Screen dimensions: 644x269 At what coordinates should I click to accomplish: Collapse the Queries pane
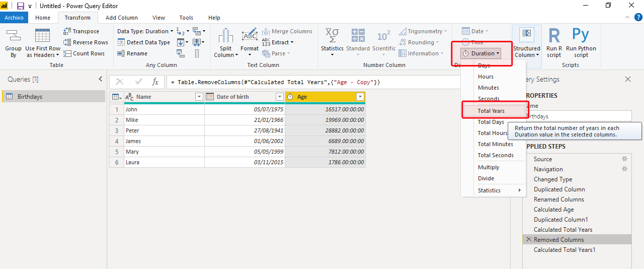(x=100, y=79)
